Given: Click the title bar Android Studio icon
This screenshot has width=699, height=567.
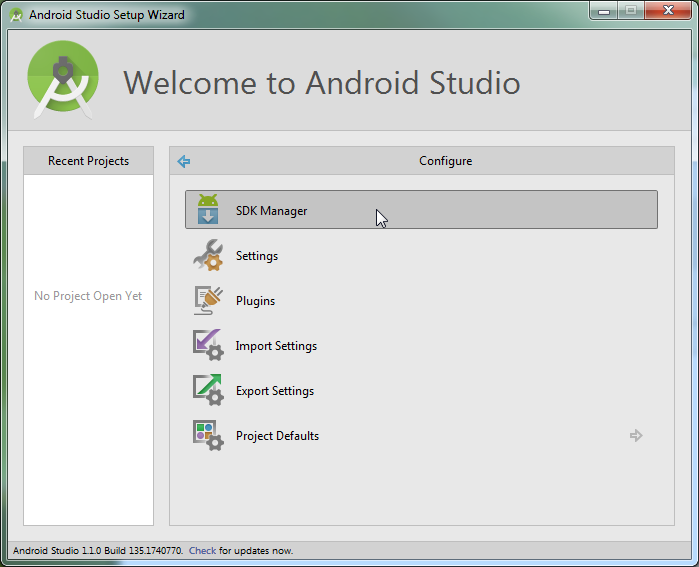Looking at the screenshot, I should pos(16,15).
